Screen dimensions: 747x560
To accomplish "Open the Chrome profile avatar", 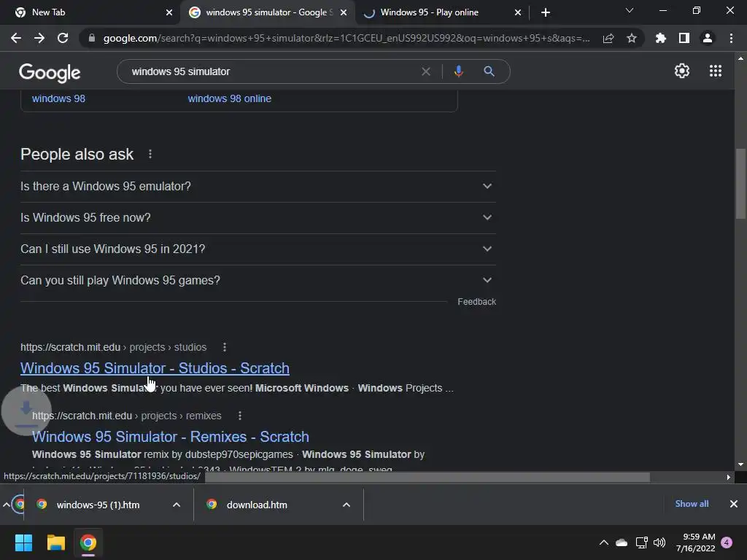I will click(708, 38).
